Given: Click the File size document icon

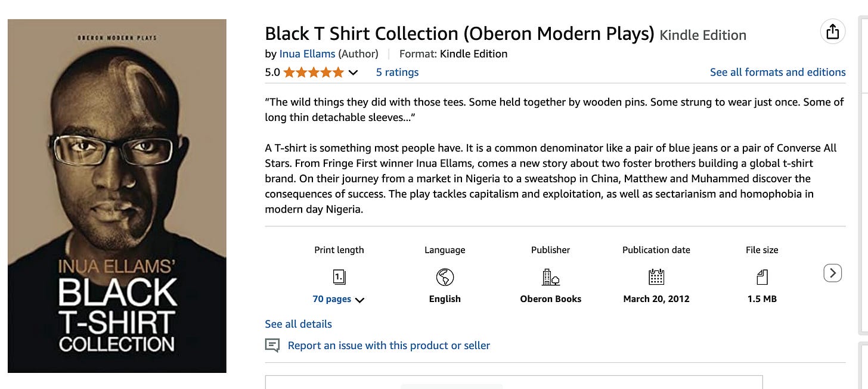Looking at the screenshot, I should click(x=762, y=277).
